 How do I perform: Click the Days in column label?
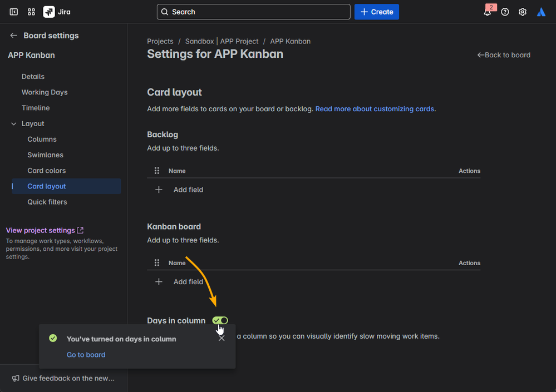pos(176,320)
